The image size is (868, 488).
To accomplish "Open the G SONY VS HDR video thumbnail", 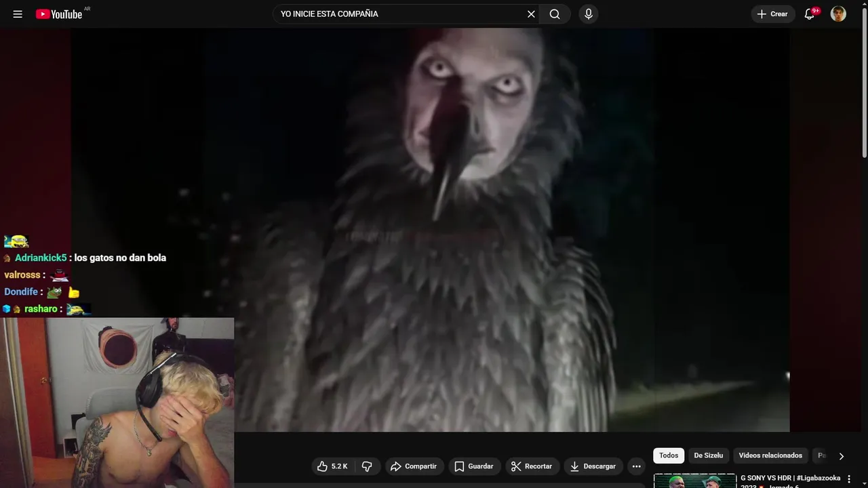I will (694, 481).
